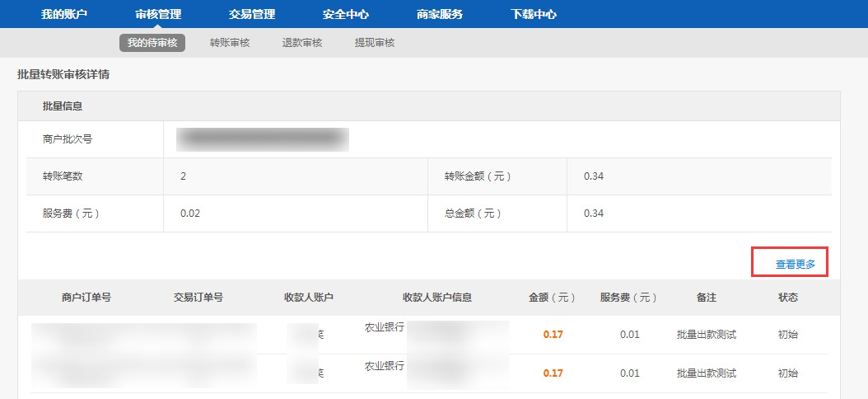Viewport: 868px width, 399px height.
Task: Go to 交易管理 section
Action: 252,14
